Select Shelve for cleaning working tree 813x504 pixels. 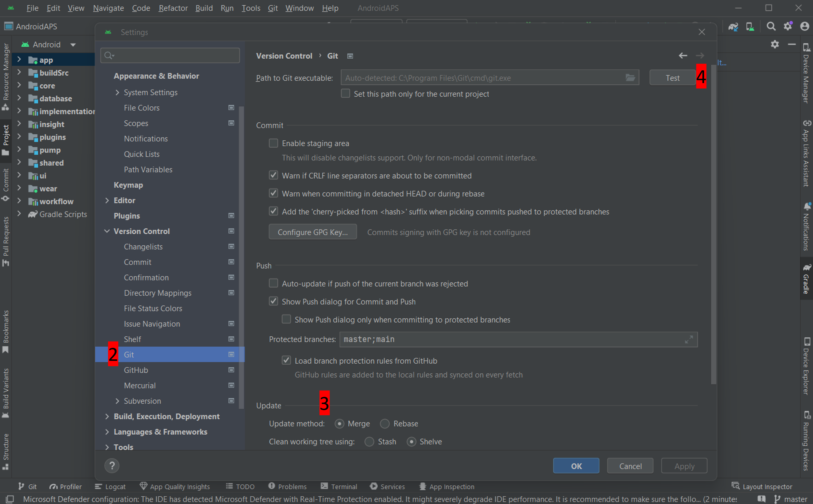(x=411, y=442)
